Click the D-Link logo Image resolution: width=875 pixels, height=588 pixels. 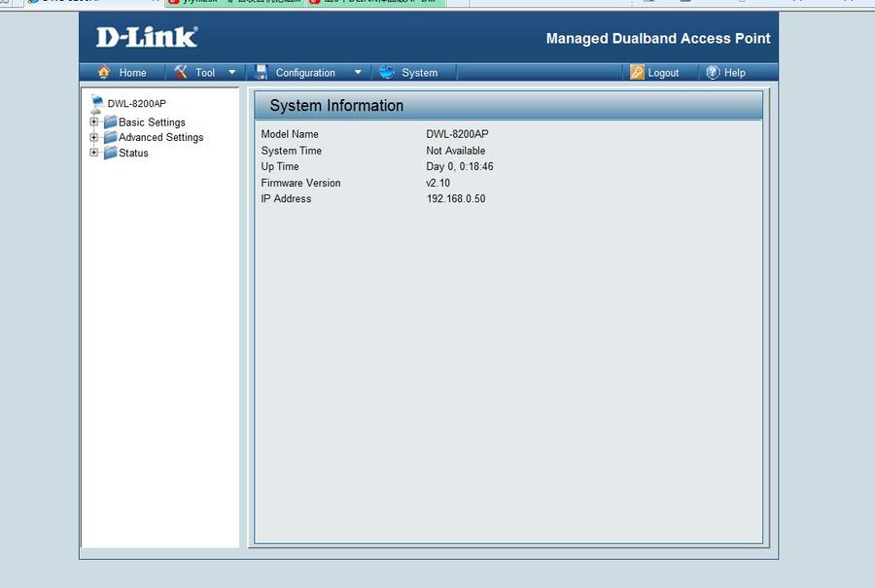point(147,37)
